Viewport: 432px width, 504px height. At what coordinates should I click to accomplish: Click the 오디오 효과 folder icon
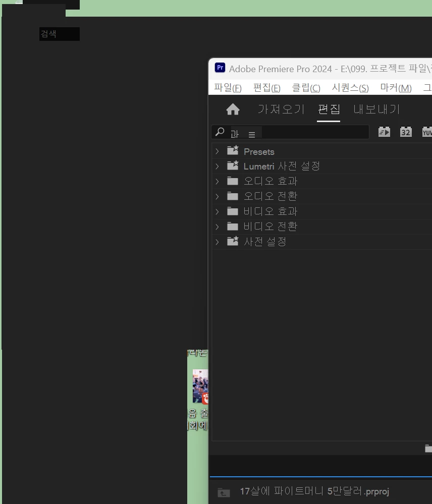point(233,181)
